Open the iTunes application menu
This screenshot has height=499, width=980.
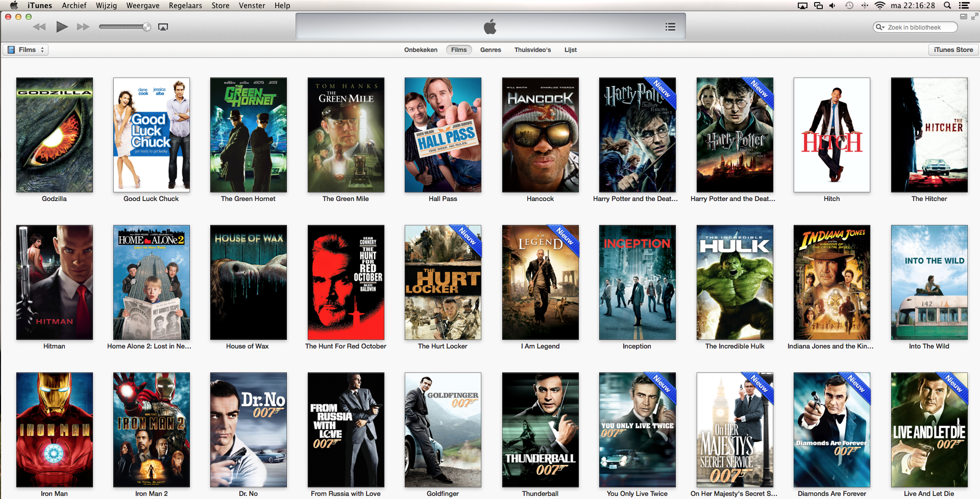pos(40,6)
